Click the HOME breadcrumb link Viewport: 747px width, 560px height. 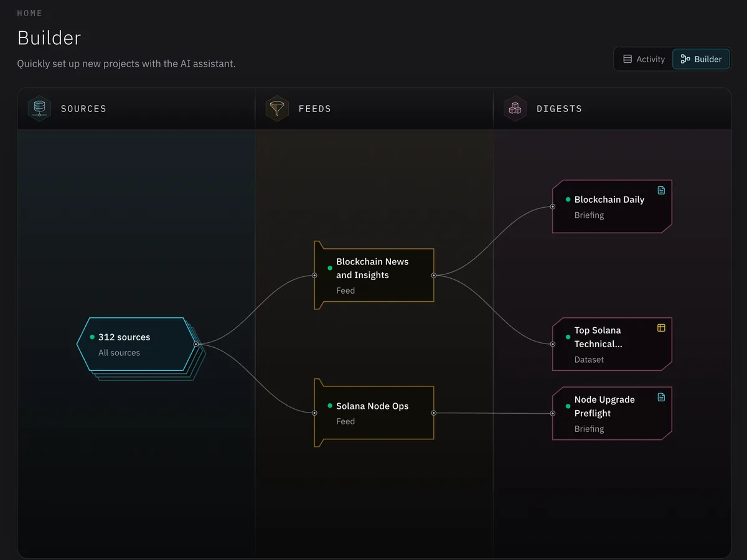pos(30,13)
